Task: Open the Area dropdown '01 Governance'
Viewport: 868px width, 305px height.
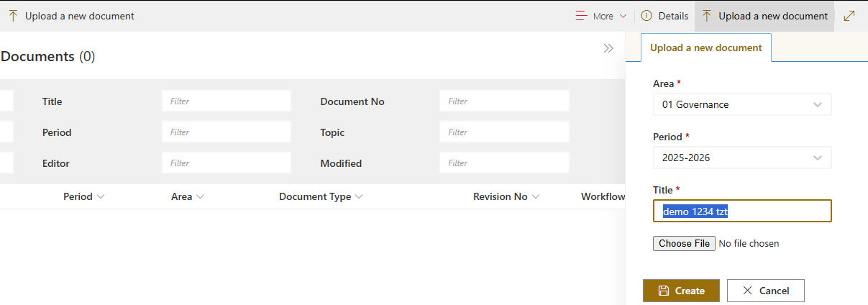Action: [741, 104]
